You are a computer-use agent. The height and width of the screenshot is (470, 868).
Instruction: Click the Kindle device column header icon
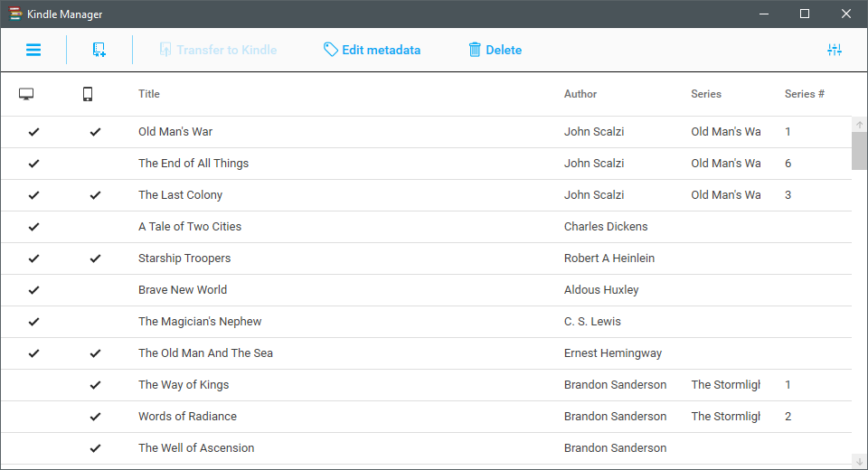click(x=88, y=94)
